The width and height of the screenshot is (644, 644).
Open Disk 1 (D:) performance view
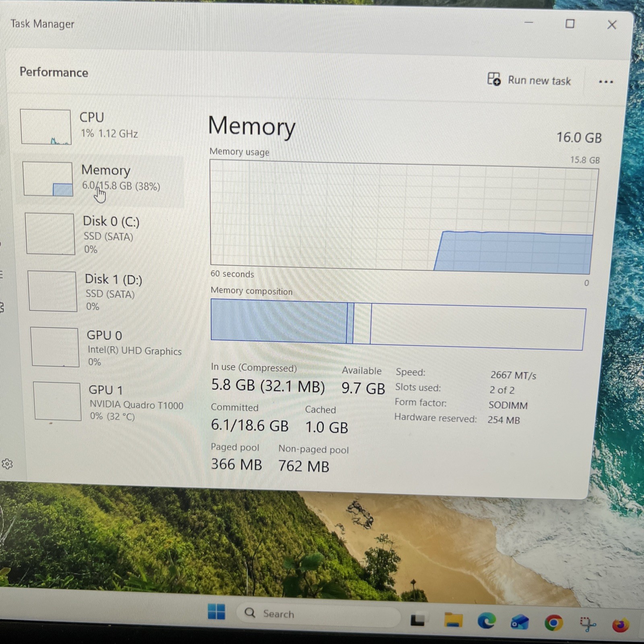point(105,291)
